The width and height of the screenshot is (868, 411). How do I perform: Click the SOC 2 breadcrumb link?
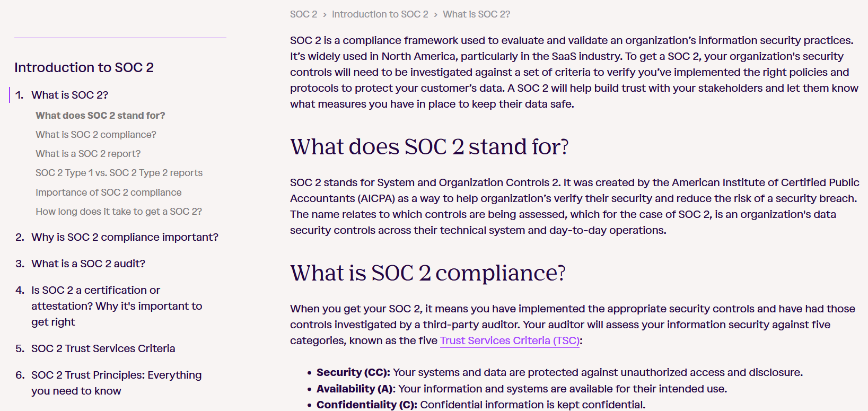(x=303, y=14)
